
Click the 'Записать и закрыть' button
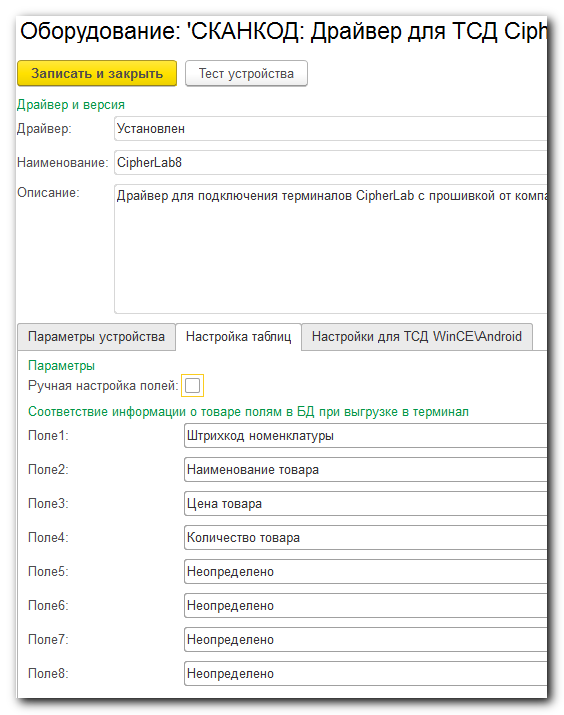pyautogui.click(x=97, y=73)
